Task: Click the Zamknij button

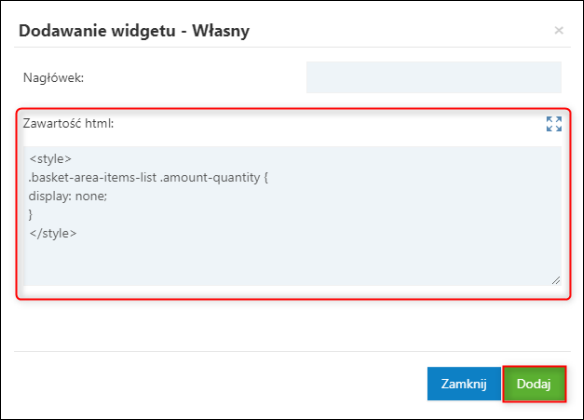Action: tap(464, 384)
